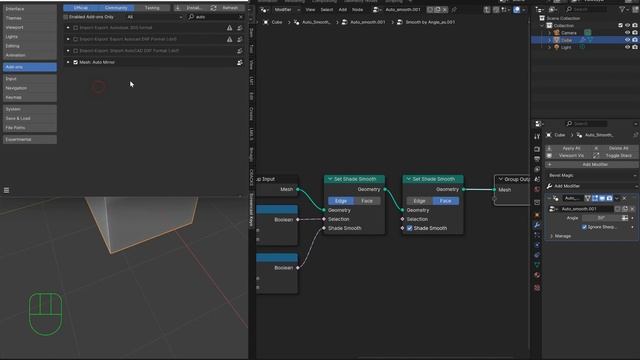The width and height of the screenshot is (640, 360).
Task: Collapse the second Set Shade Smooth node
Action: [409, 179]
